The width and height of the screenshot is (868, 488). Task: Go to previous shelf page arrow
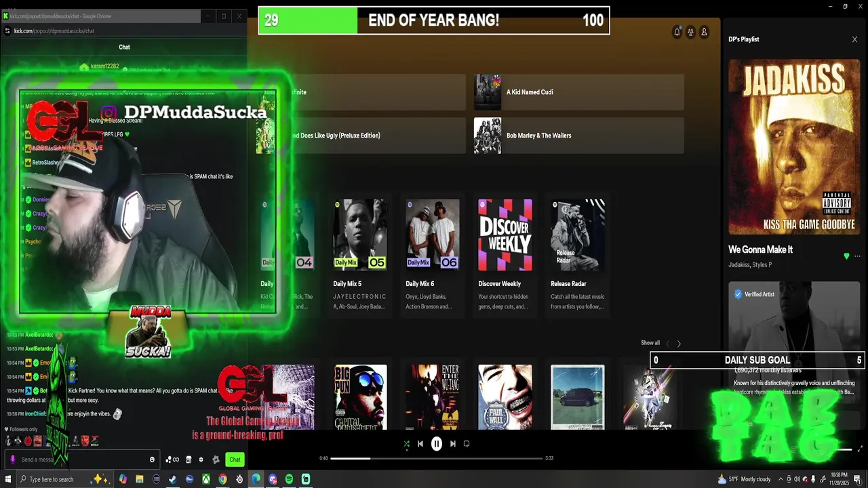pos(667,344)
